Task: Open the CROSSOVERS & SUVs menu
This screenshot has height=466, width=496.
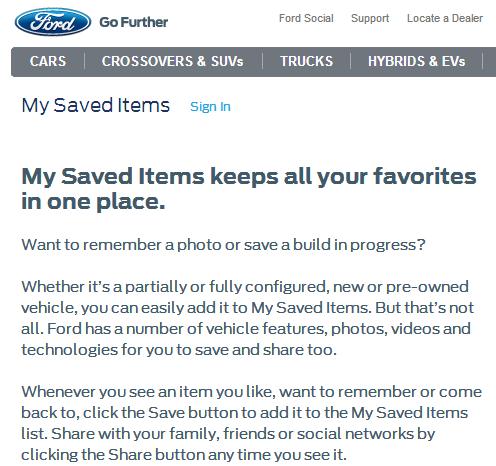Action: (x=173, y=61)
